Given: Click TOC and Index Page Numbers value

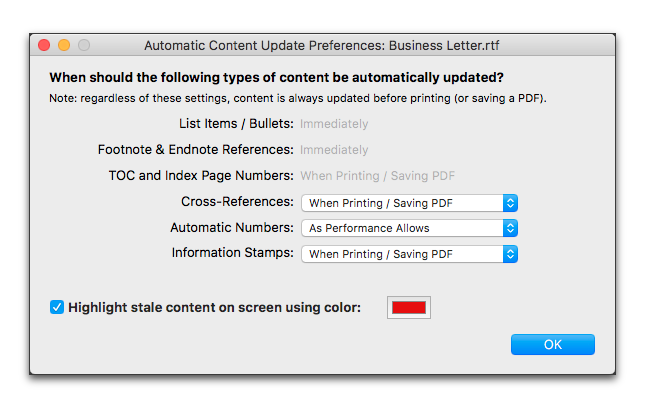Looking at the screenshot, I should (378, 176).
